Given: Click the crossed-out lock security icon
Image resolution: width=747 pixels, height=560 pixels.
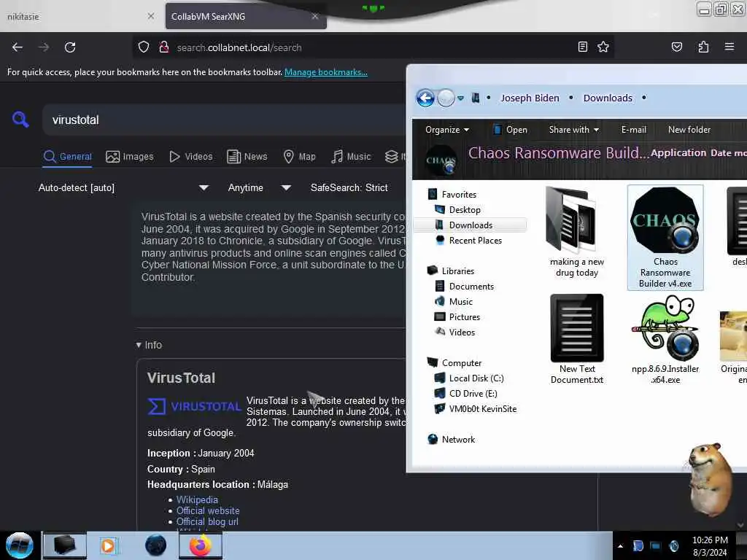Looking at the screenshot, I should click(164, 47).
